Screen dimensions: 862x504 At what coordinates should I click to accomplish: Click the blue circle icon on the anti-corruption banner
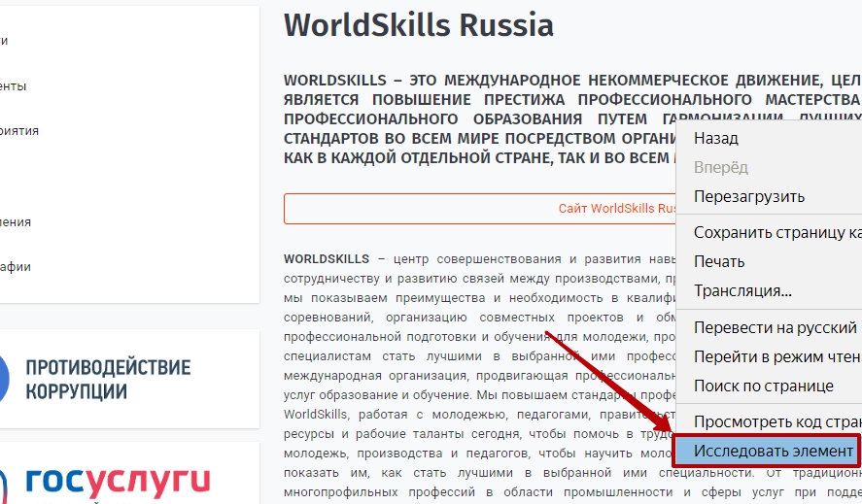click(5, 379)
